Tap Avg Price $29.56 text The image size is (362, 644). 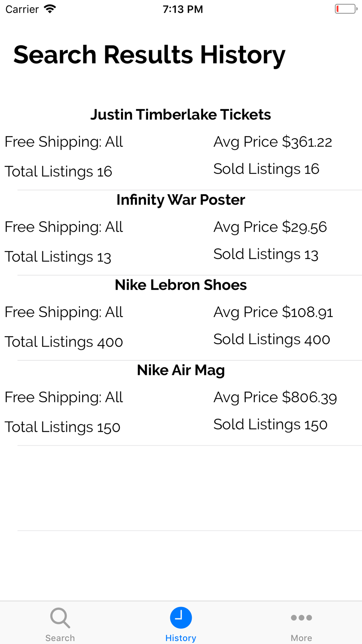[270, 227]
